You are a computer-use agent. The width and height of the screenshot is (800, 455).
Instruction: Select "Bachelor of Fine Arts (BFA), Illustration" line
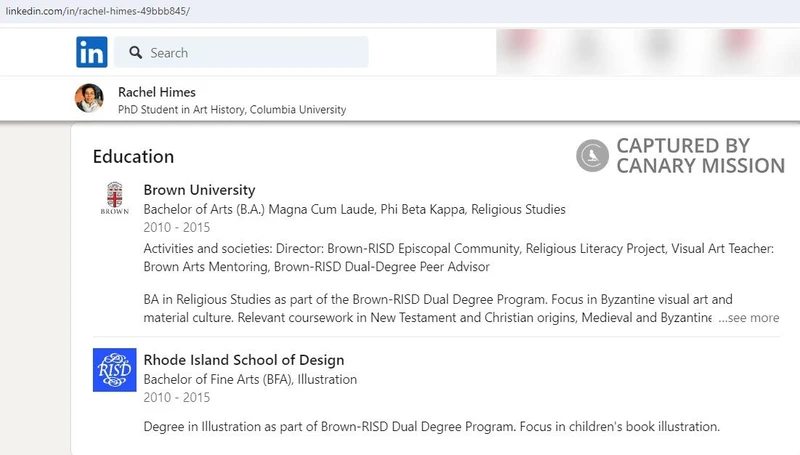(250, 380)
